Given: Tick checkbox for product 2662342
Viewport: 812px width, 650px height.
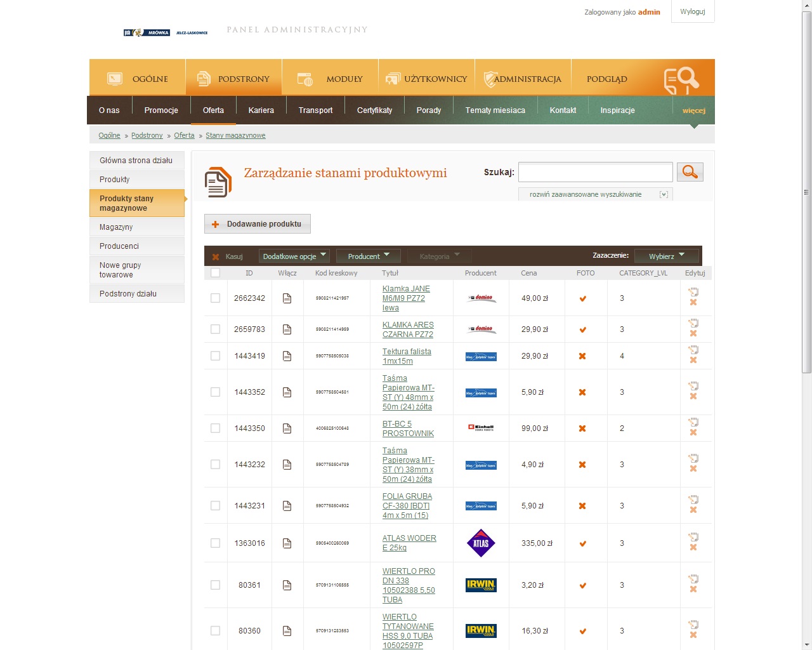Looking at the screenshot, I should [x=215, y=298].
